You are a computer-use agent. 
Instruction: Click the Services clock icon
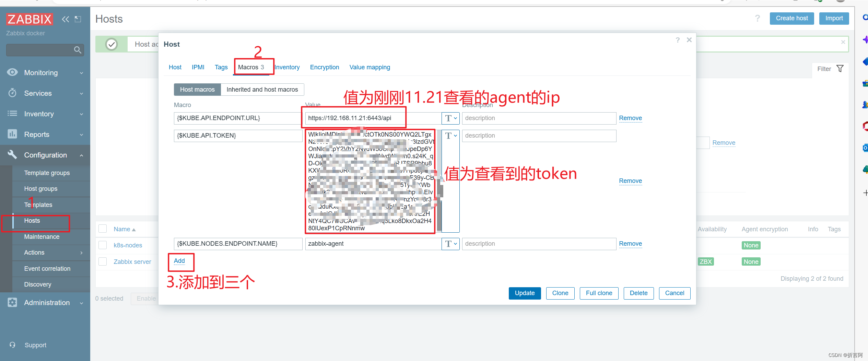(x=12, y=93)
